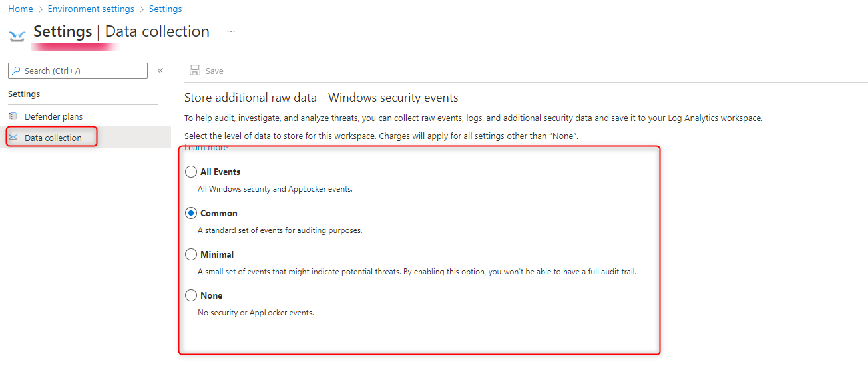
Task: Go to Environment settings breadcrumb
Action: pos(91,9)
